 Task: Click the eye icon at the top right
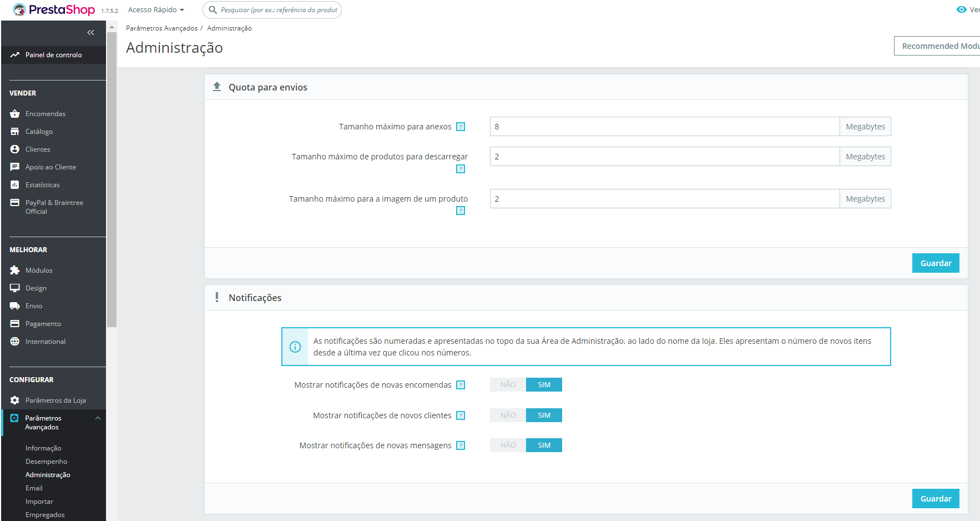962,9
